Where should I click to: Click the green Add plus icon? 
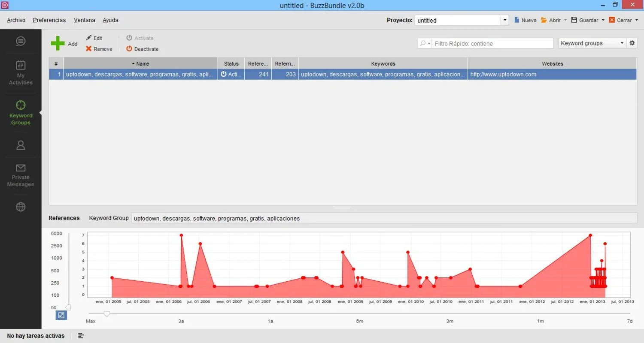[x=58, y=43]
